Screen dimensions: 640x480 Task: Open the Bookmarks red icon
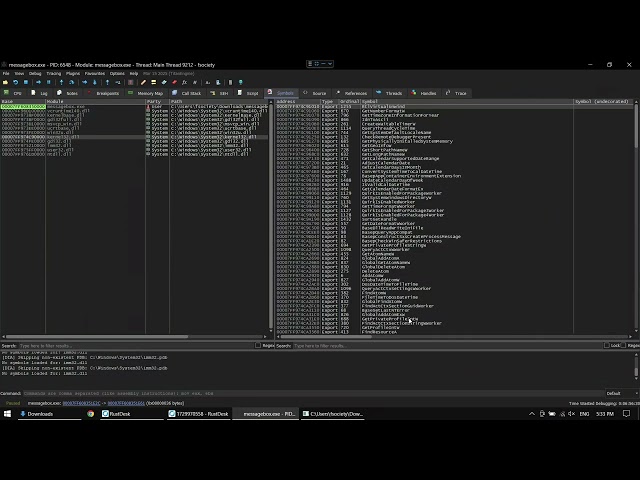pyautogui.click(x=174, y=82)
